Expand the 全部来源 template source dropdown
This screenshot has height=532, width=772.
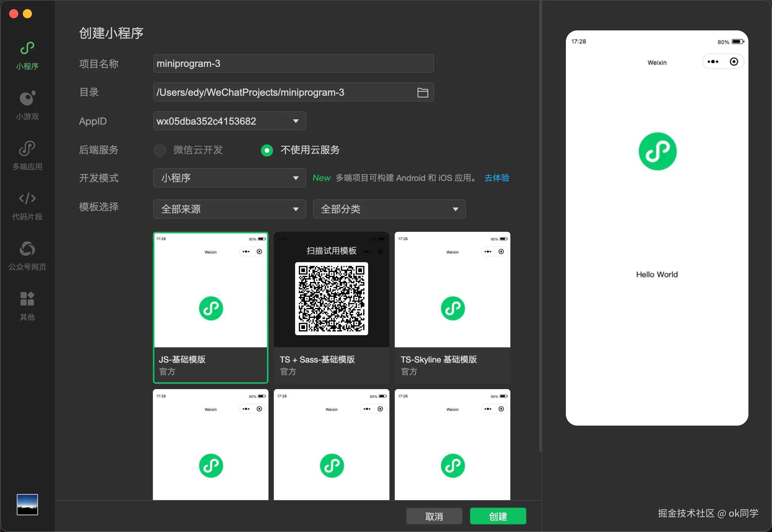(x=229, y=209)
